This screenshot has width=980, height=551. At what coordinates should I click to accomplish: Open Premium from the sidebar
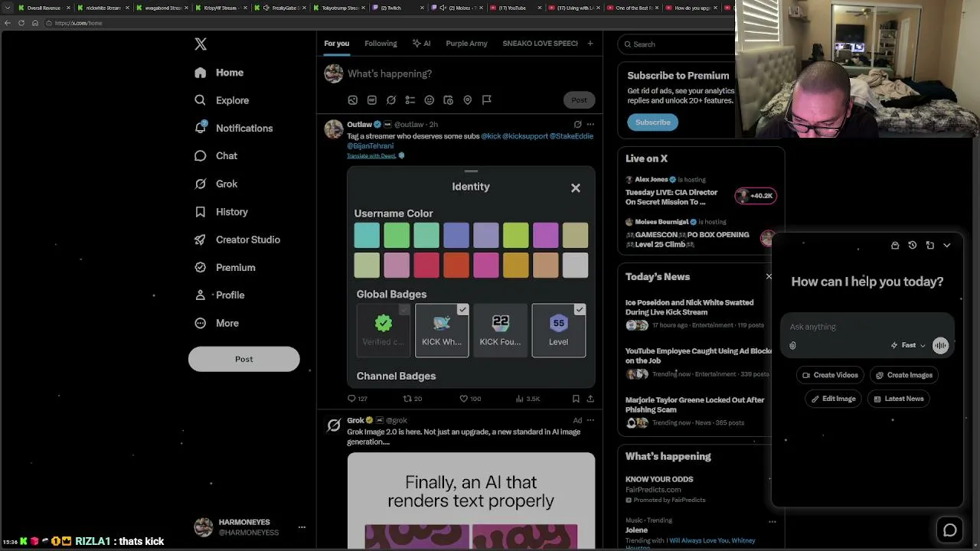click(225, 268)
